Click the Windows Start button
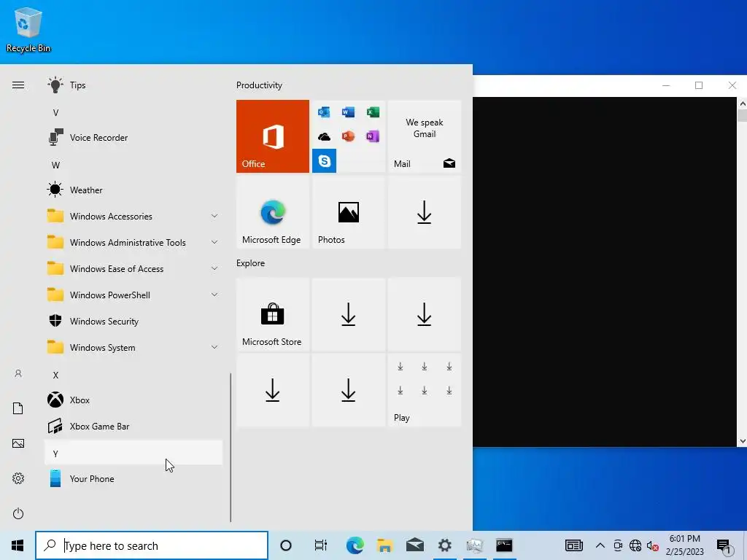747x560 pixels. tap(18, 545)
